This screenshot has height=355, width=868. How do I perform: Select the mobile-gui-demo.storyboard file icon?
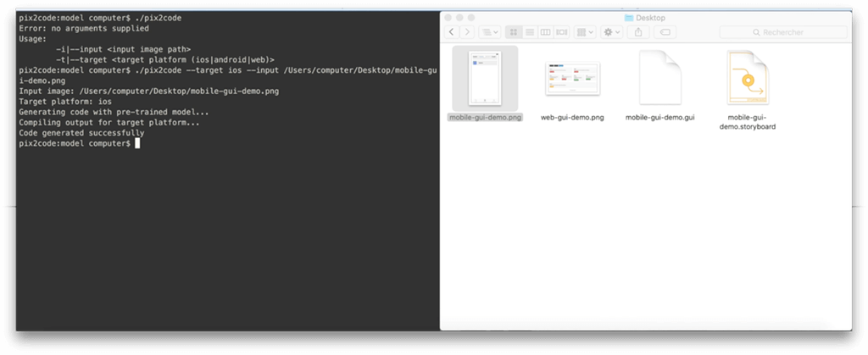coord(748,77)
